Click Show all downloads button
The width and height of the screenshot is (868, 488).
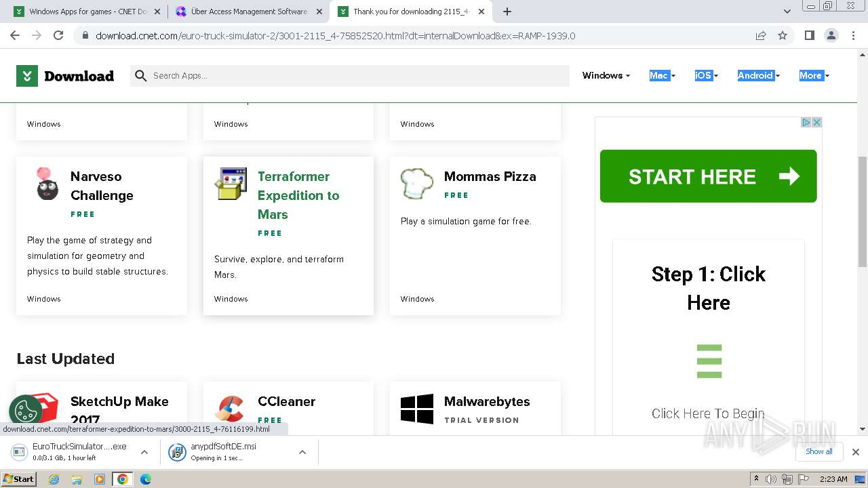pos(819,451)
